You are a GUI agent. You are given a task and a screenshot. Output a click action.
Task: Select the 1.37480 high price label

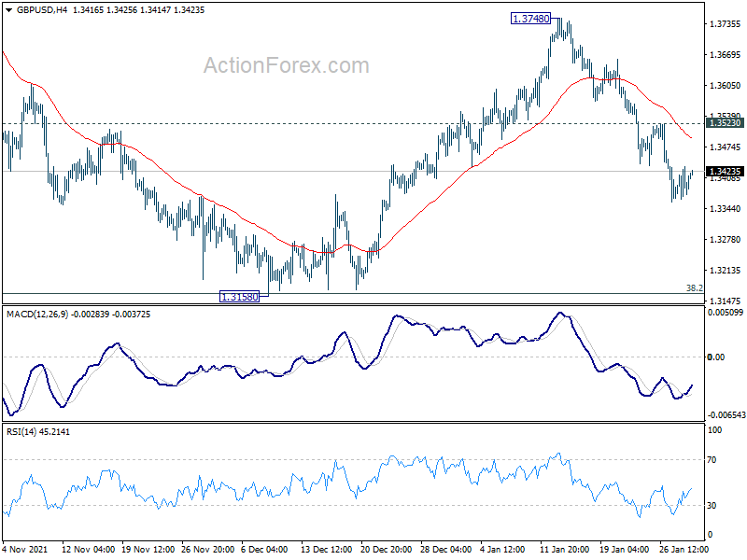point(530,19)
